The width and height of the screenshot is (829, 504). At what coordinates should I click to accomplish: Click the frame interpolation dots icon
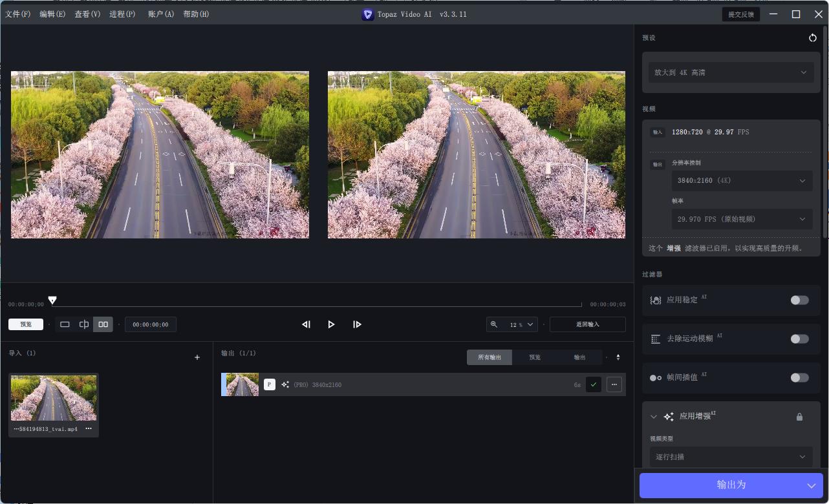click(x=655, y=377)
